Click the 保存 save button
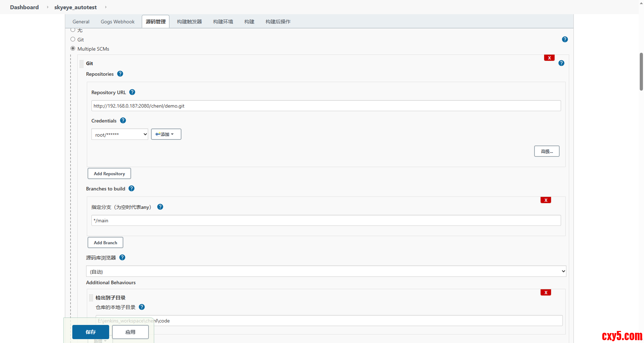Viewport: 644px width, 343px height. (x=90, y=332)
